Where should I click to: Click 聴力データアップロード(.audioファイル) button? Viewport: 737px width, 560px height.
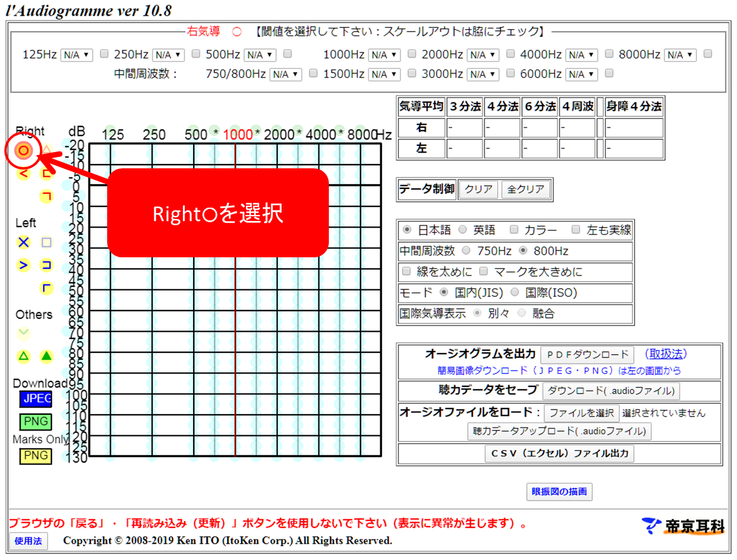click(560, 431)
